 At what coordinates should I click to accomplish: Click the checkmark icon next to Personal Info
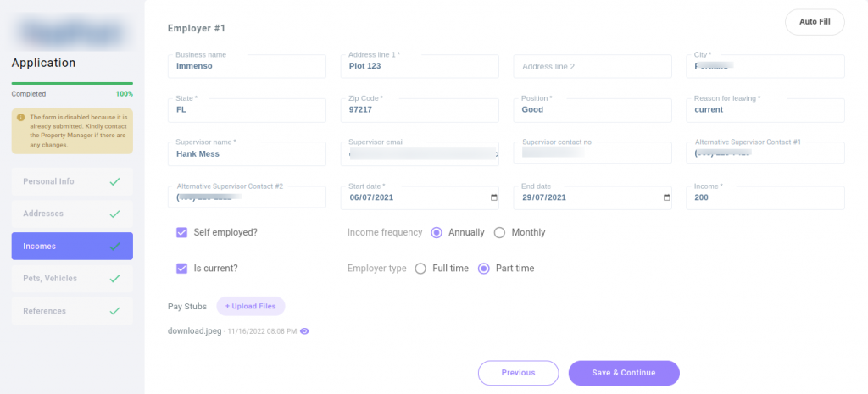point(114,181)
